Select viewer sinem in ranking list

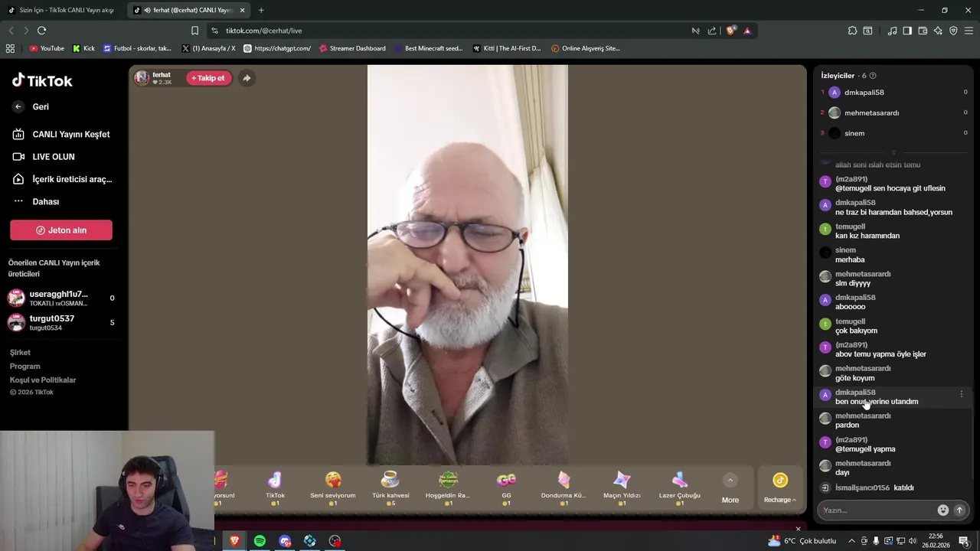(893, 133)
